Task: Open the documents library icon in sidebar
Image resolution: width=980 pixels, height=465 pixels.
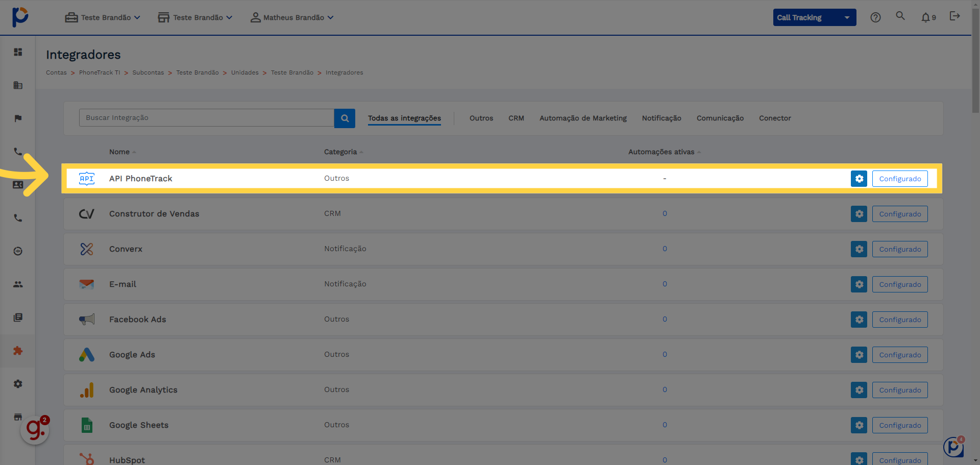Action: tap(18, 317)
